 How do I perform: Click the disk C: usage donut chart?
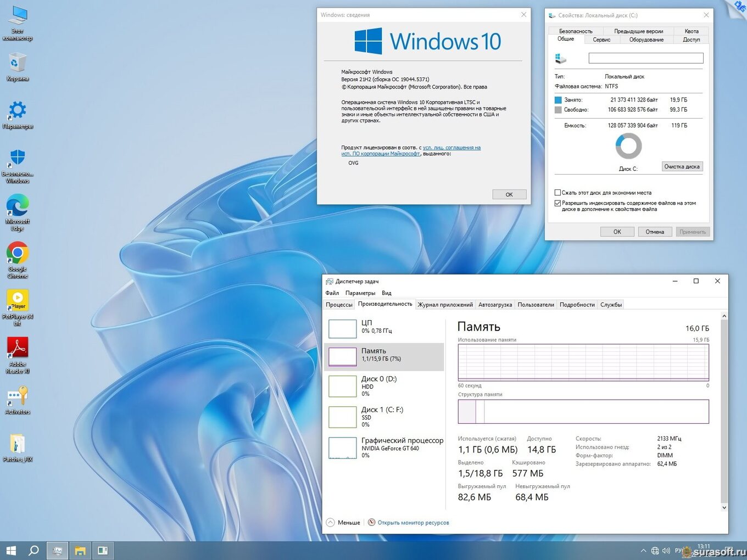[628, 146]
